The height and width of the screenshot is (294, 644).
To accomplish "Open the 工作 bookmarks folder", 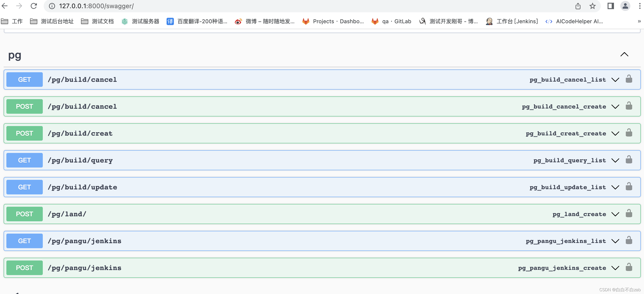I will pos(12,21).
